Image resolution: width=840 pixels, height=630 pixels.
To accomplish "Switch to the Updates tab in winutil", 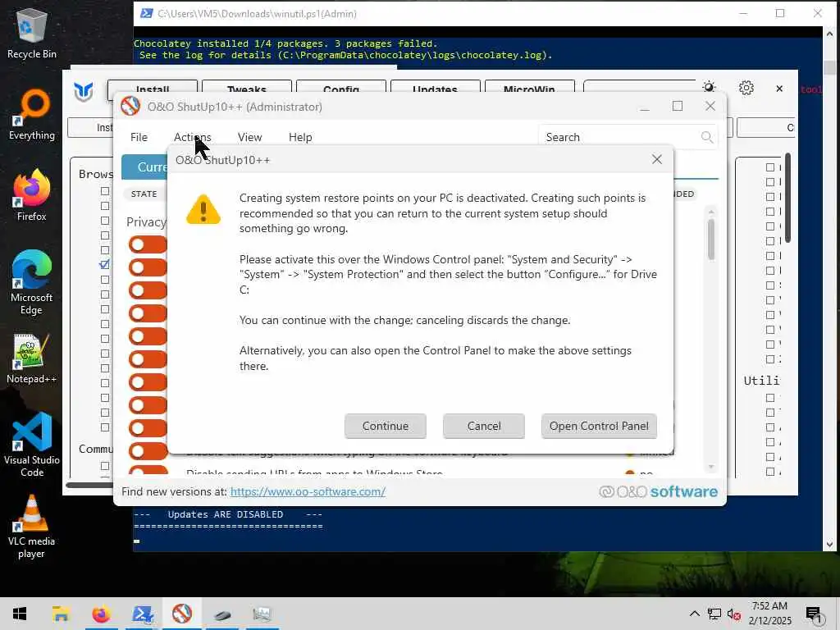I will pyautogui.click(x=435, y=87).
